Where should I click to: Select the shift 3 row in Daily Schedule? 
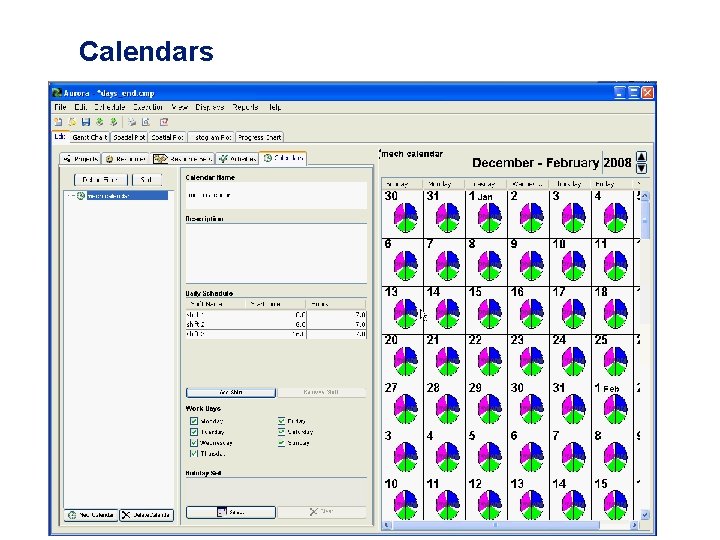(276, 334)
